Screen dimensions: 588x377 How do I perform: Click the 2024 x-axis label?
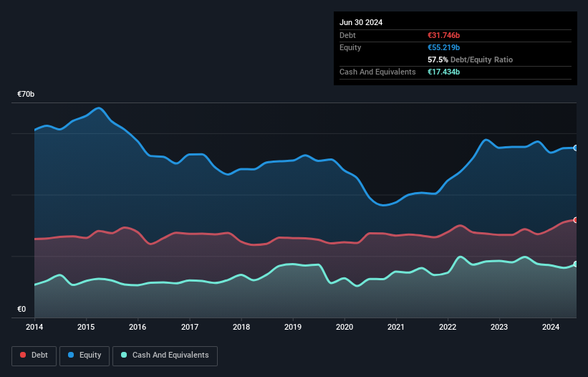[551, 327]
